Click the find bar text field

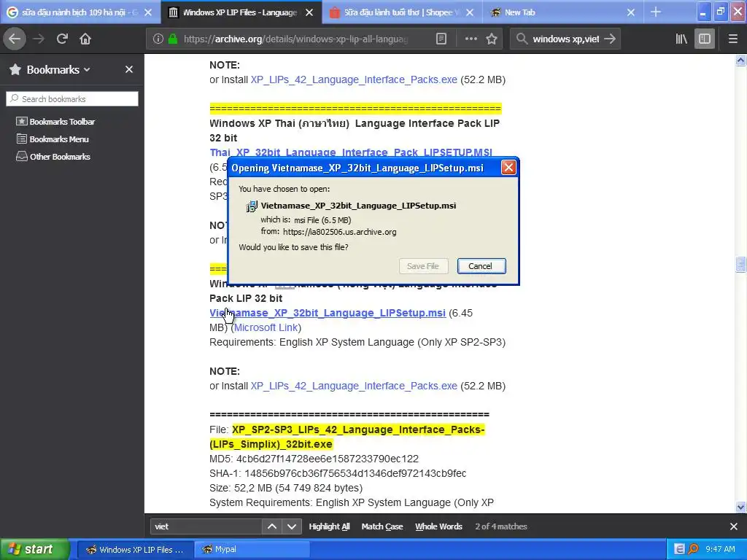tap(206, 526)
